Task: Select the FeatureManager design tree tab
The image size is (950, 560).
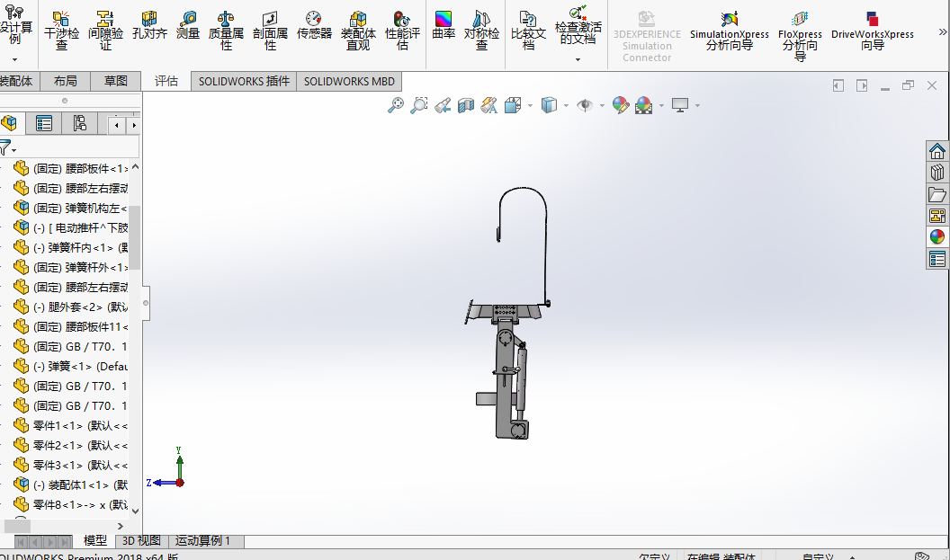Action: [x=10, y=123]
